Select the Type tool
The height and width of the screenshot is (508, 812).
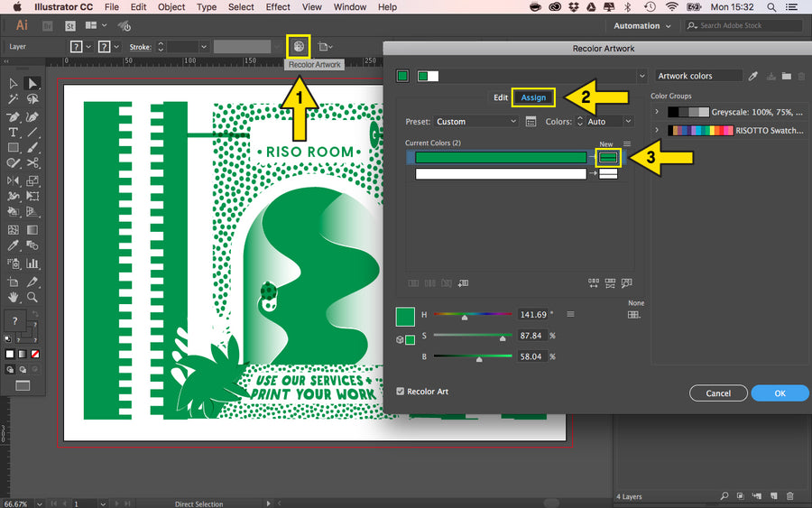[x=13, y=133]
